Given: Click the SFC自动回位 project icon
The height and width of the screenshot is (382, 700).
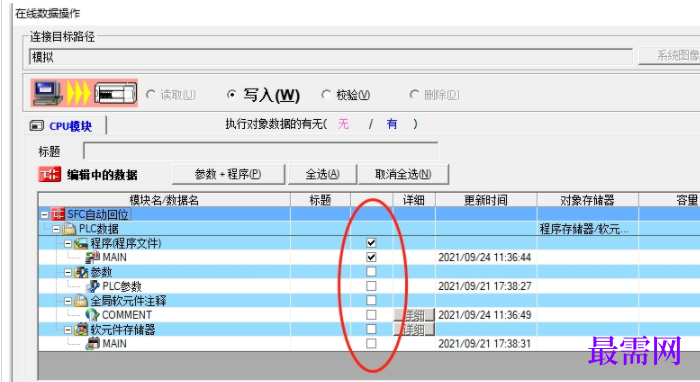Looking at the screenshot, I should click(x=58, y=215).
